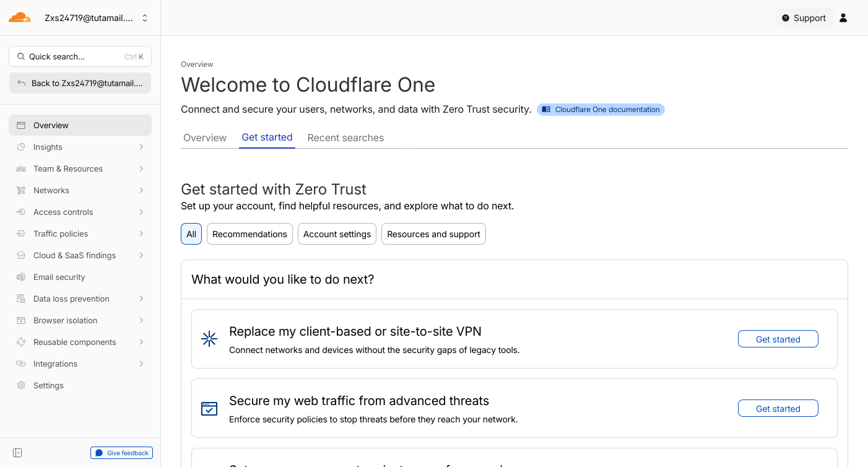
Task: Click the magnifier icon in Quick search
Action: pos(21,56)
